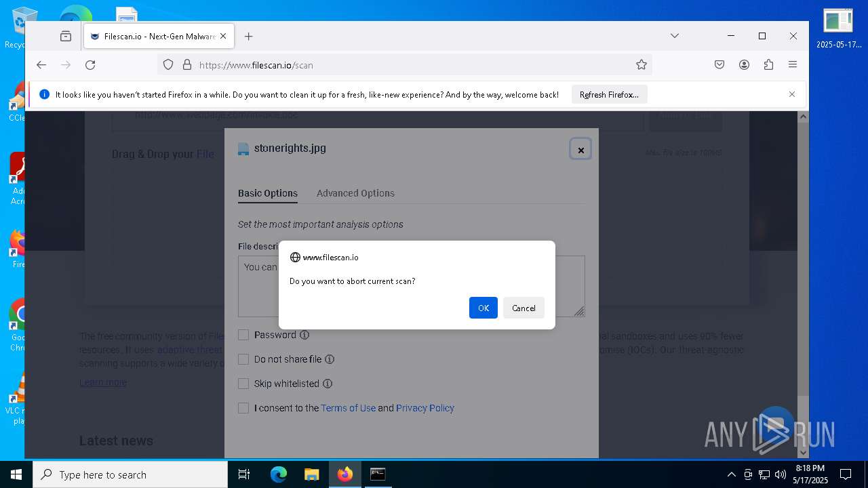Click the taskbar search box
Viewport: 868px width, 488px height.
pyautogui.click(x=130, y=474)
